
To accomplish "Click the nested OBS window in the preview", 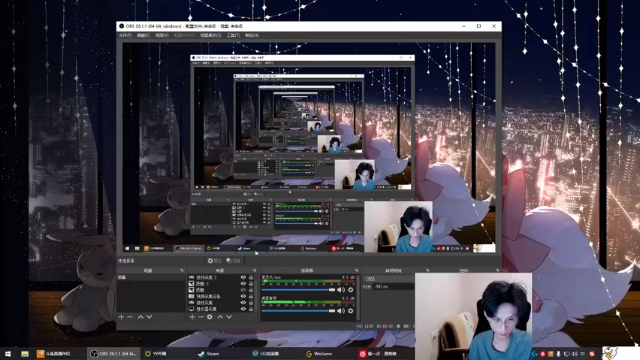I will (x=302, y=145).
